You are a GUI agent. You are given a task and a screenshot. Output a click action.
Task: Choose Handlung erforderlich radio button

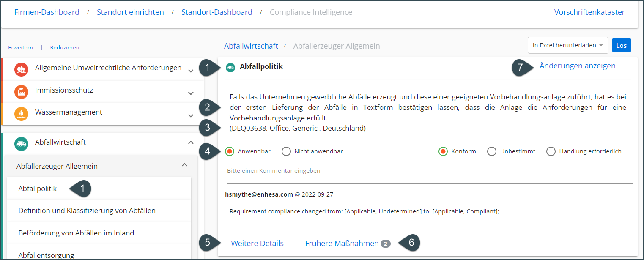tap(551, 151)
